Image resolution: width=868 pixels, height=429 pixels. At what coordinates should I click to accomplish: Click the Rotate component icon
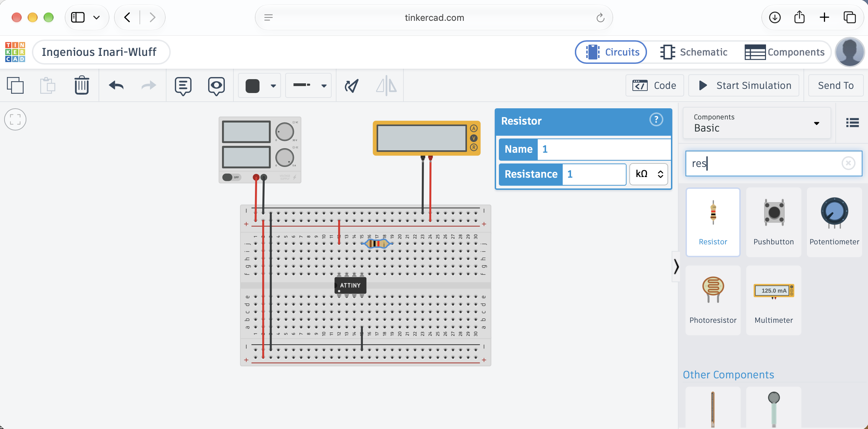(x=351, y=86)
